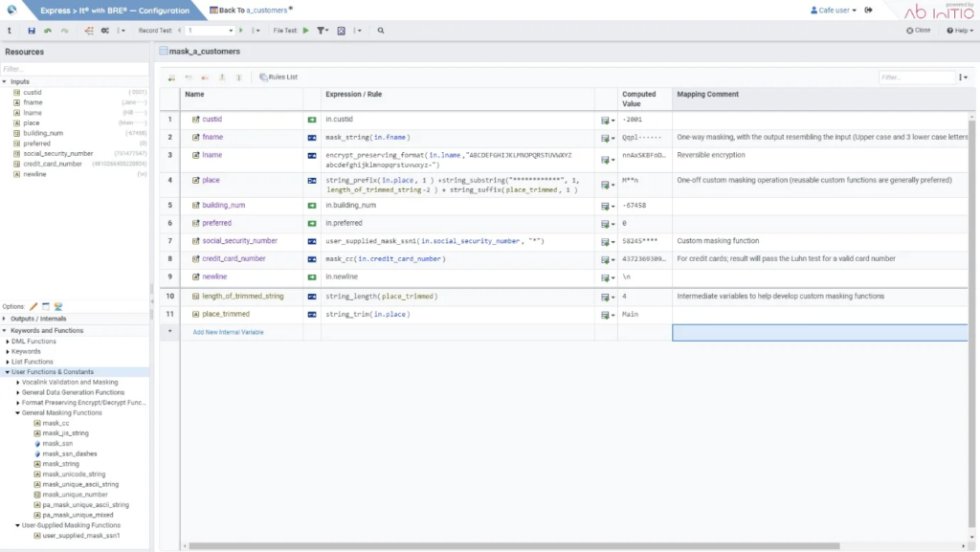Collapse User Functions & Constants node
Screen dimensions: 980x552
pos(8,372)
